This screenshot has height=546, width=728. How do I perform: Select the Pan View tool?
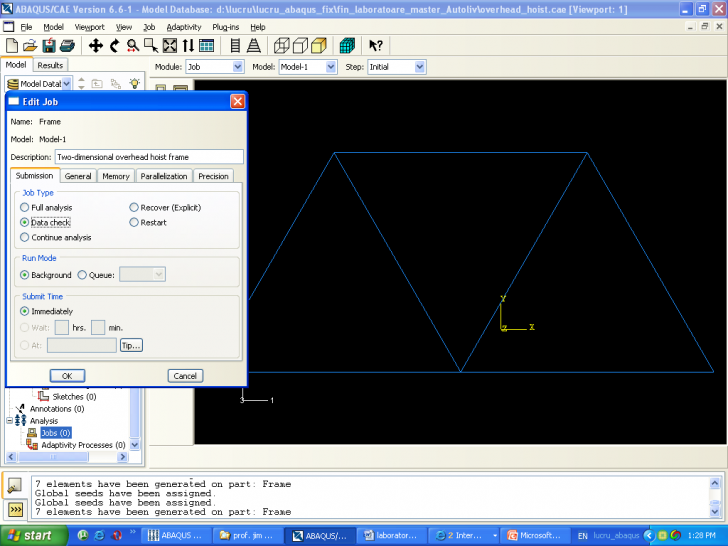(96, 46)
